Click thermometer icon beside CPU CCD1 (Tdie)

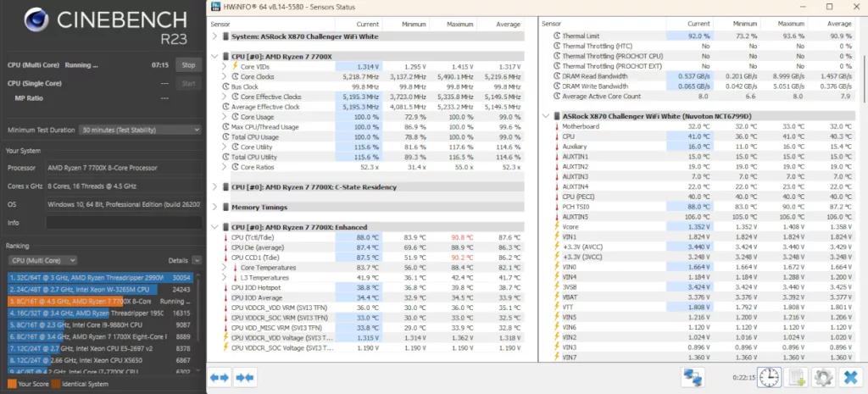coord(225,258)
